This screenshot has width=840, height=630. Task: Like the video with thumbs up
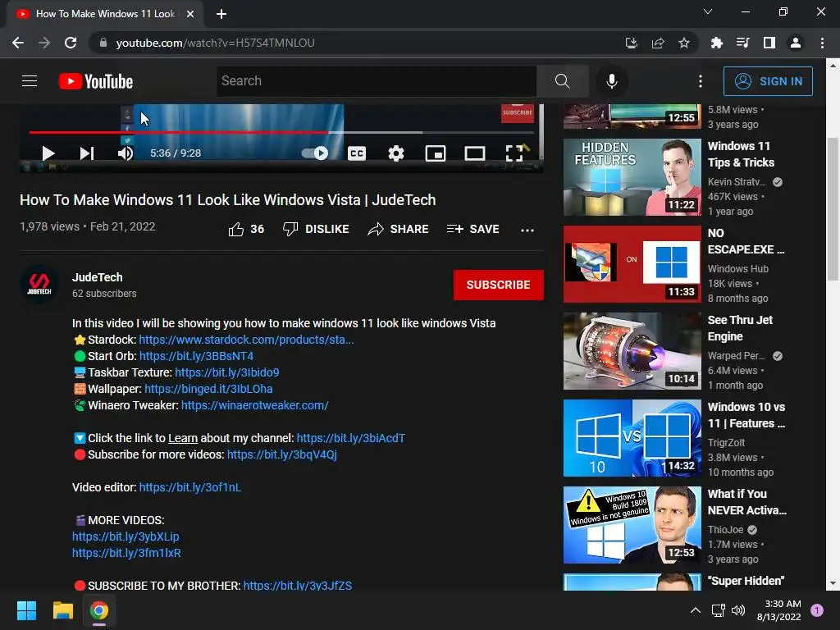click(x=246, y=230)
